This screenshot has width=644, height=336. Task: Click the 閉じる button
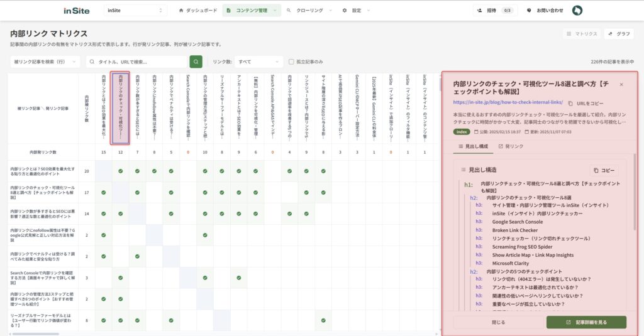click(498, 322)
